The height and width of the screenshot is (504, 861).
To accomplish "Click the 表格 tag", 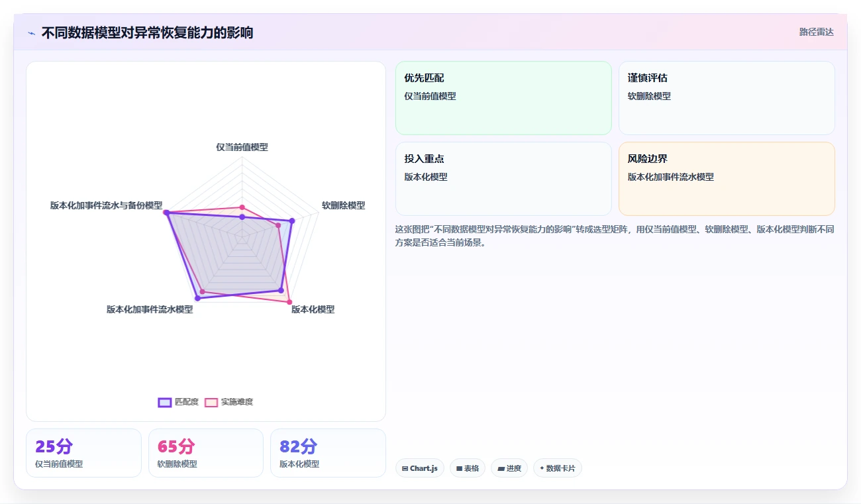I will [468, 468].
